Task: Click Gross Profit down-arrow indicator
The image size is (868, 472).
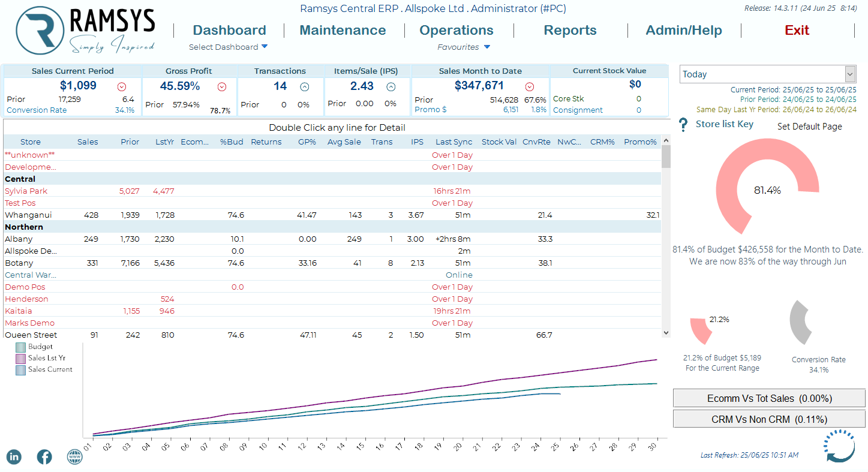Action: [222, 87]
